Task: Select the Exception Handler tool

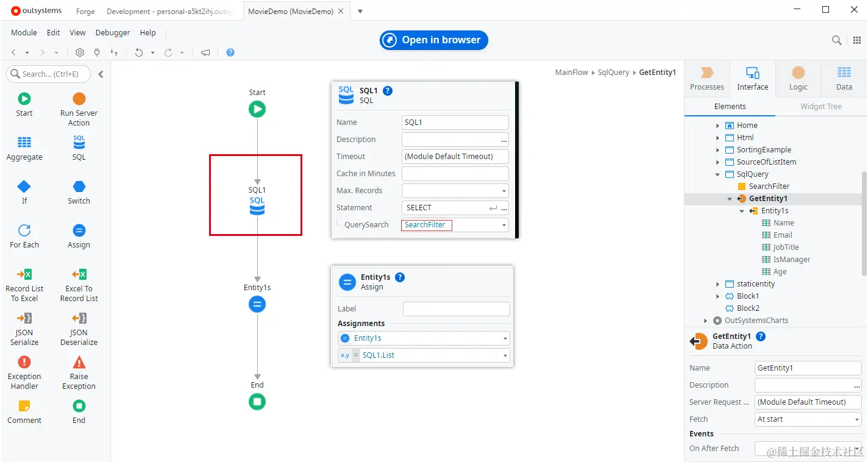Action: point(24,372)
